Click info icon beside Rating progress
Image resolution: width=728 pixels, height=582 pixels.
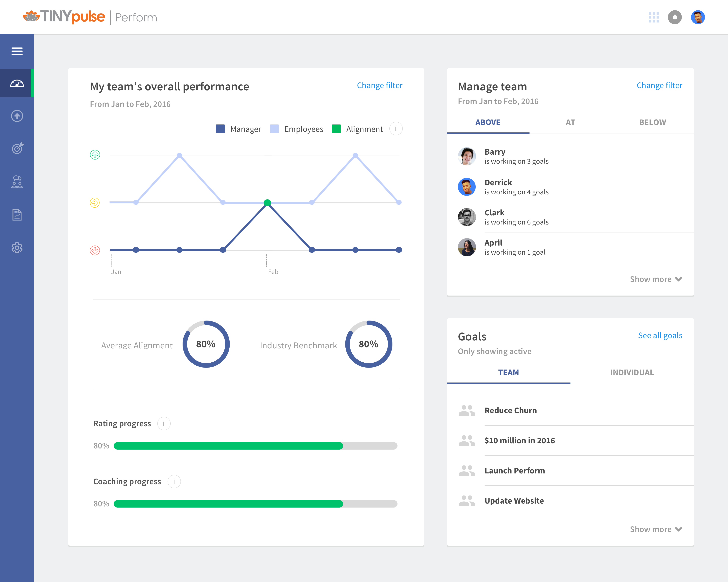tap(164, 424)
